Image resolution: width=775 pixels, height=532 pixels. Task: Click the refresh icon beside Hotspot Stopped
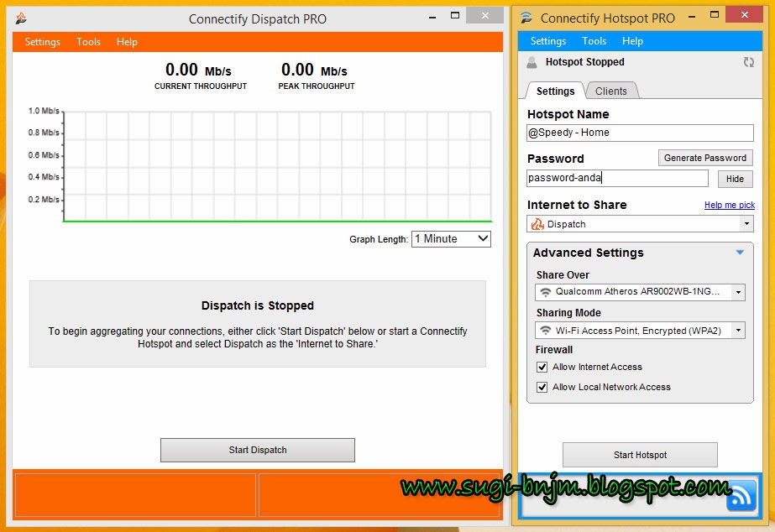click(x=749, y=62)
